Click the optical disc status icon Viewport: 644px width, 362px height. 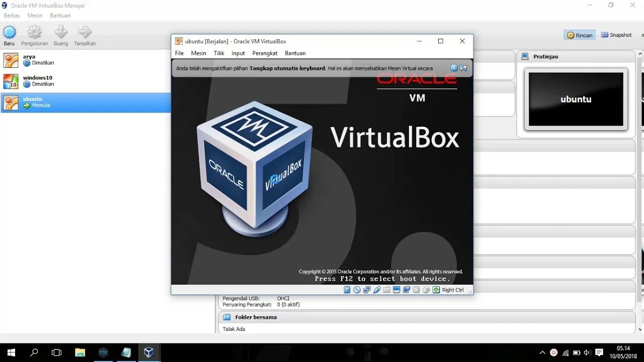357,290
